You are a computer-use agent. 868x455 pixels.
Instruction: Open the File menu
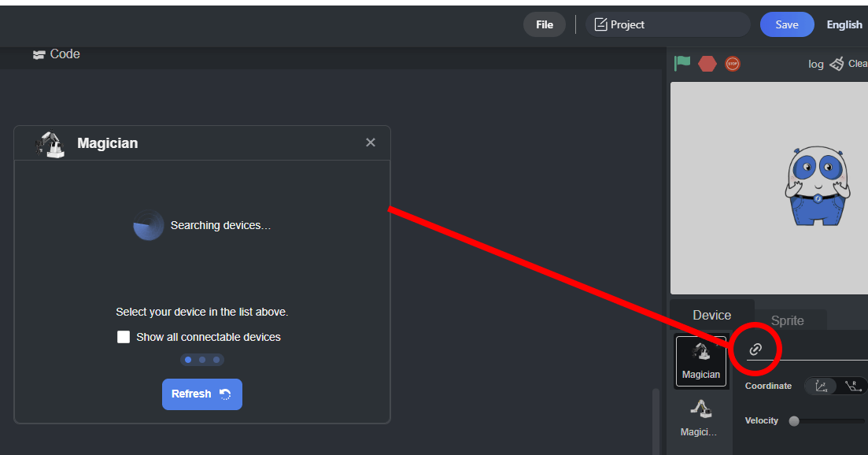point(545,24)
